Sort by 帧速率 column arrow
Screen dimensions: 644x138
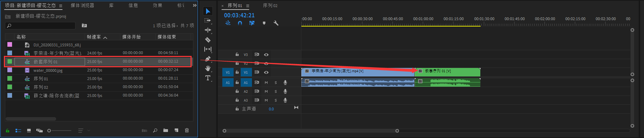105,37
